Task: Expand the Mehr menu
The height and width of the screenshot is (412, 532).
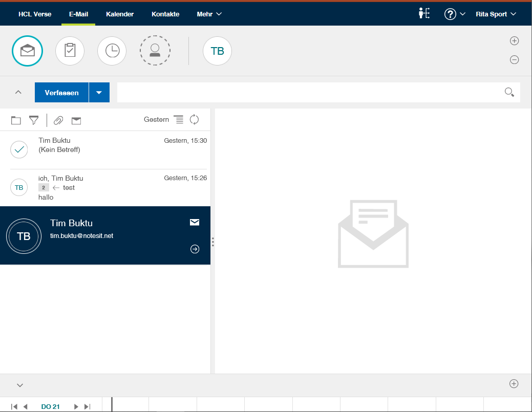Action: [209, 14]
